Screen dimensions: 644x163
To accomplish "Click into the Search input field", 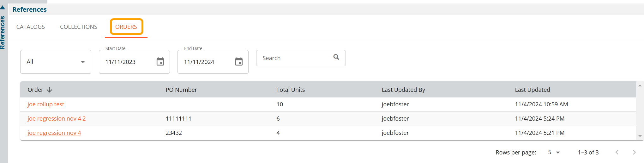I will click(x=294, y=58).
